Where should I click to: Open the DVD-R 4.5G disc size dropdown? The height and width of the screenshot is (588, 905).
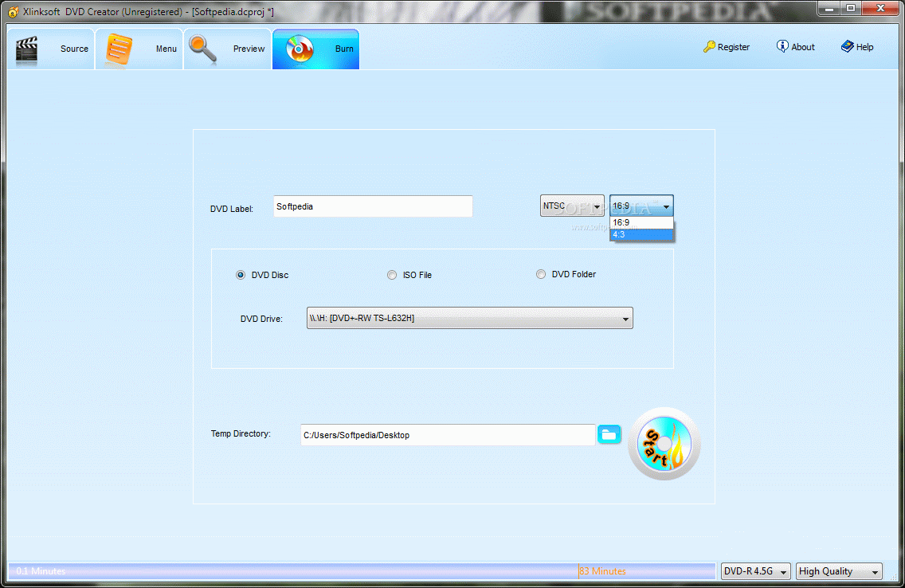tap(755, 571)
